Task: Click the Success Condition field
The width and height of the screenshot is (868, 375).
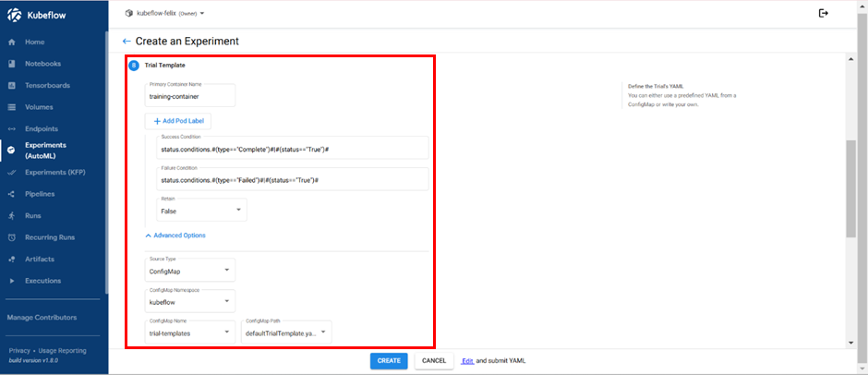Action: pos(293,148)
